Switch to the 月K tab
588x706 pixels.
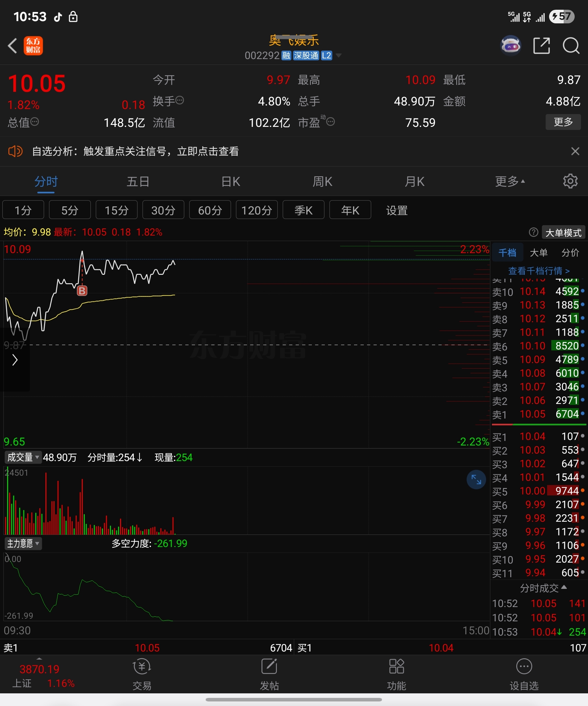(x=414, y=182)
